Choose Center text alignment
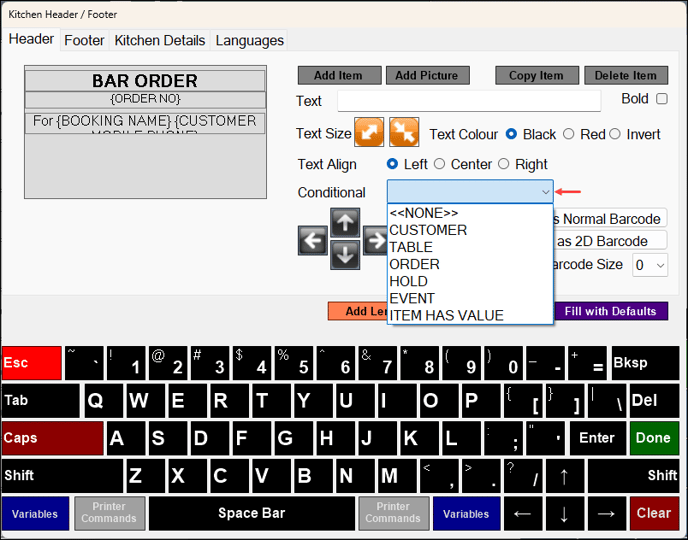The height and width of the screenshot is (540, 688). [439, 164]
